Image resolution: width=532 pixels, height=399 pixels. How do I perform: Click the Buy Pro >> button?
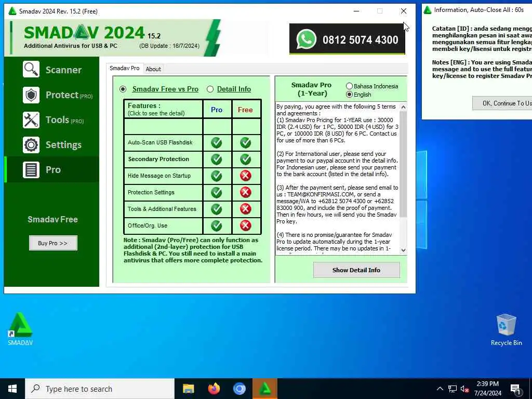point(53,243)
